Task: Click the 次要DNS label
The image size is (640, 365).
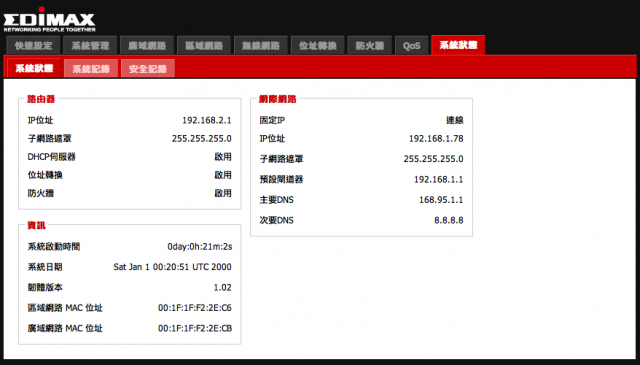Action: (x=277, y=220)
